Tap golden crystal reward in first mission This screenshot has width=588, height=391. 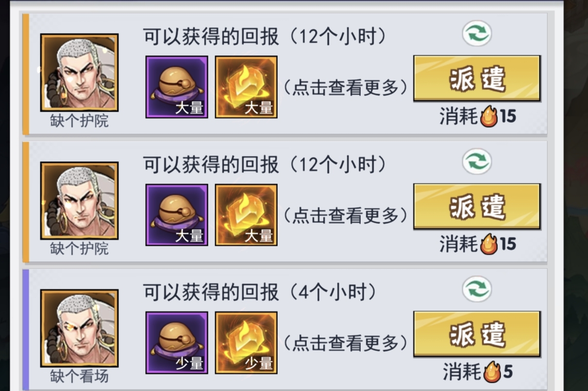246,87
